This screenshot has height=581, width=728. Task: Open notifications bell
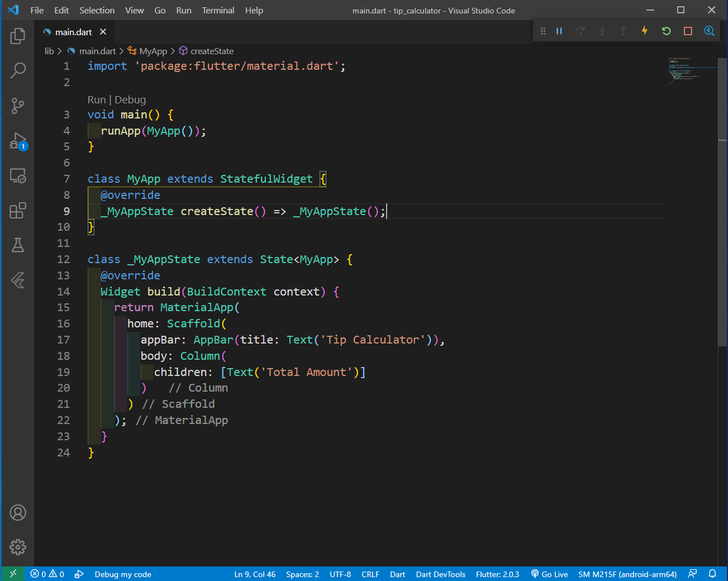pos(712,574)
